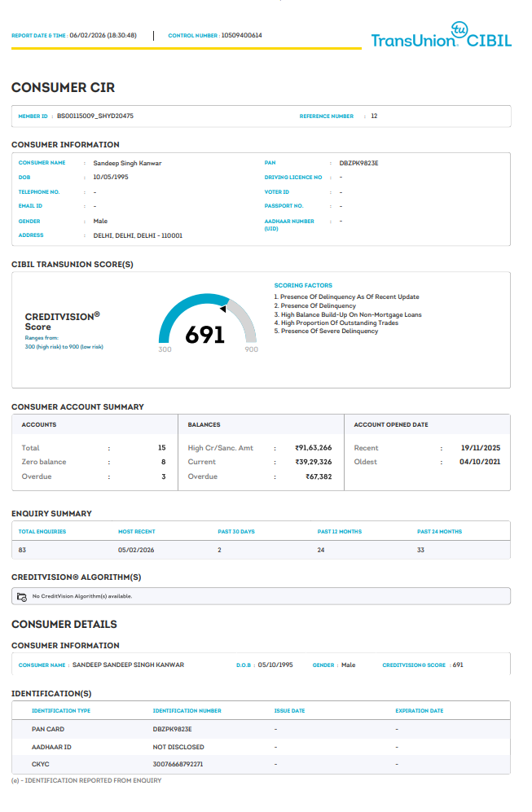The width and height of the screenshot is (532, 812).
Task: Click No CreditVision Algorithm(s) available text
Action: click(x=82, y=596)
